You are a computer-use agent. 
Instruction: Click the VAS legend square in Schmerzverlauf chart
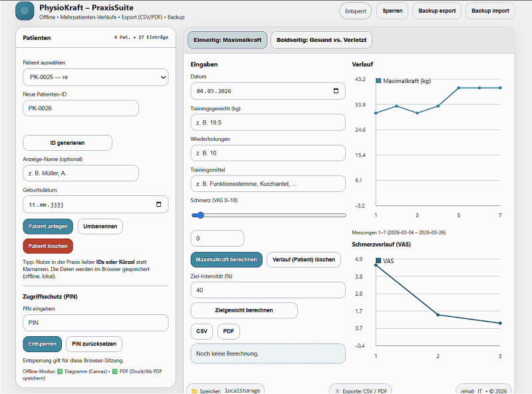[x=378, y=261]
